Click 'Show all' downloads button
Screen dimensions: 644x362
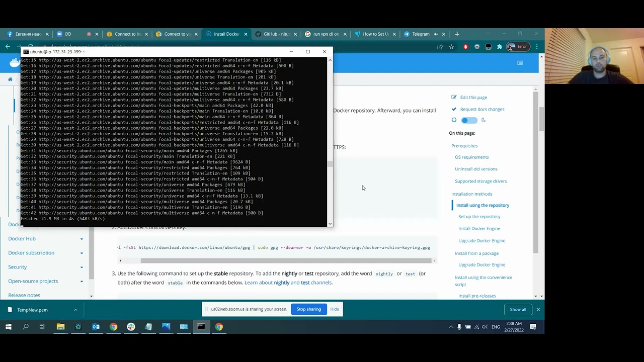click(518, 310)
